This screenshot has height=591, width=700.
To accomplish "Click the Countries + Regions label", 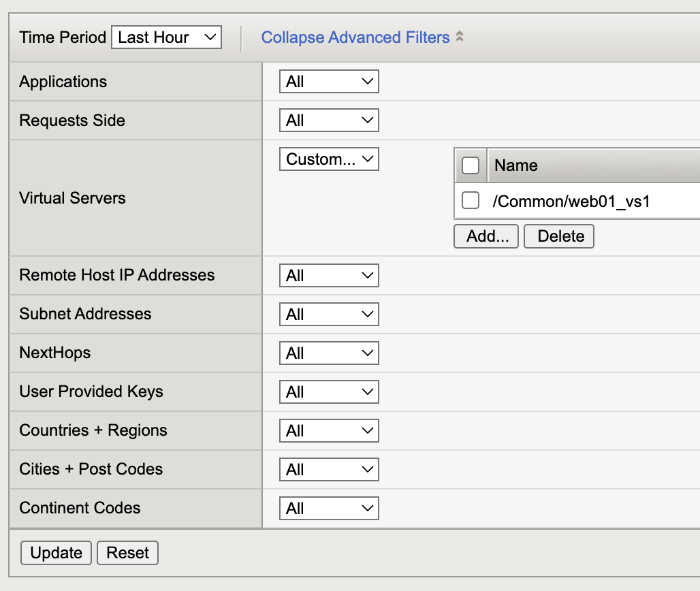I will pos(93,430).
